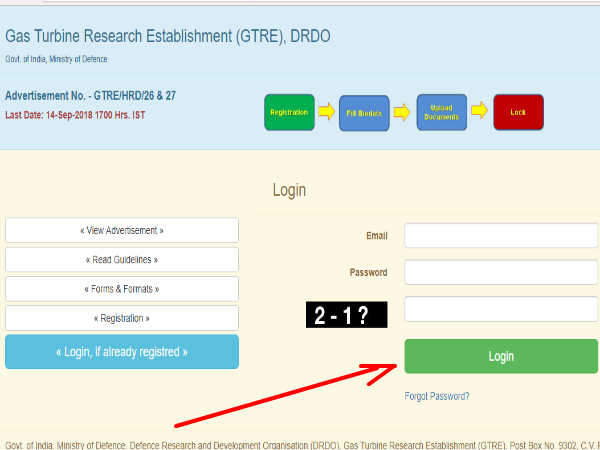
Task: Click the green Registration step box
Action: pos(289,112)
